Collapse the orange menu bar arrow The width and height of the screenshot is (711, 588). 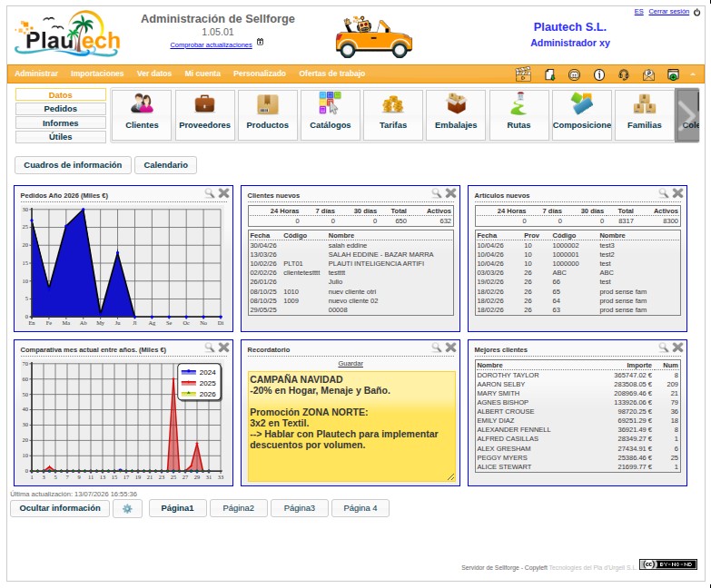coord(693,73)
